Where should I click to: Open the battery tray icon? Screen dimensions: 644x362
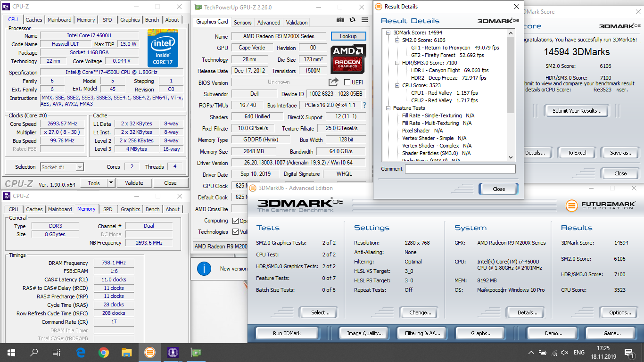(x=543, y=353)
